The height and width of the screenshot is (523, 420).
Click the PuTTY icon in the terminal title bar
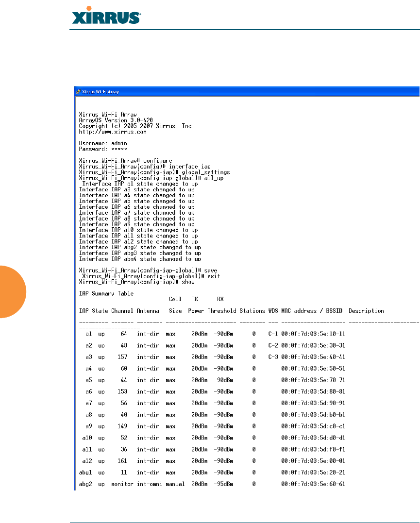click(78, 91)
